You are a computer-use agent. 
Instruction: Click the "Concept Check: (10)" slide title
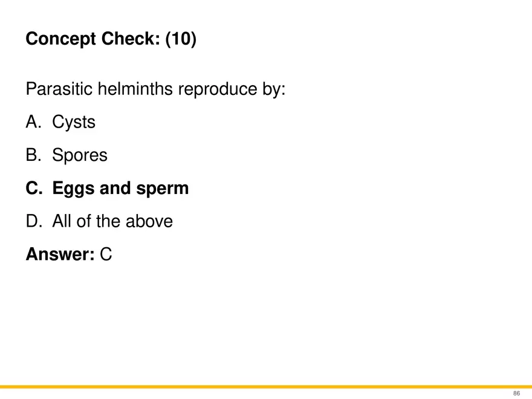click(x=111, y=39)
